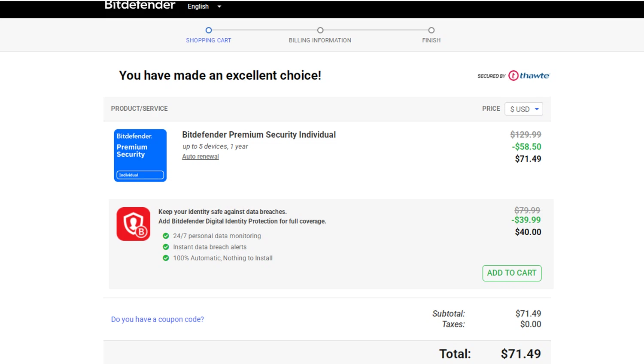Click the Shopping Cart step circle
This screenshot has width=644, height=364.
(x=209, y=30)
